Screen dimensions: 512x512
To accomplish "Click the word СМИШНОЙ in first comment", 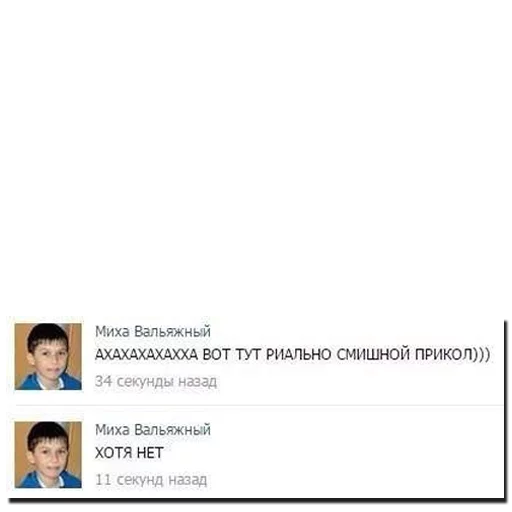I will (x=373, y=354).
